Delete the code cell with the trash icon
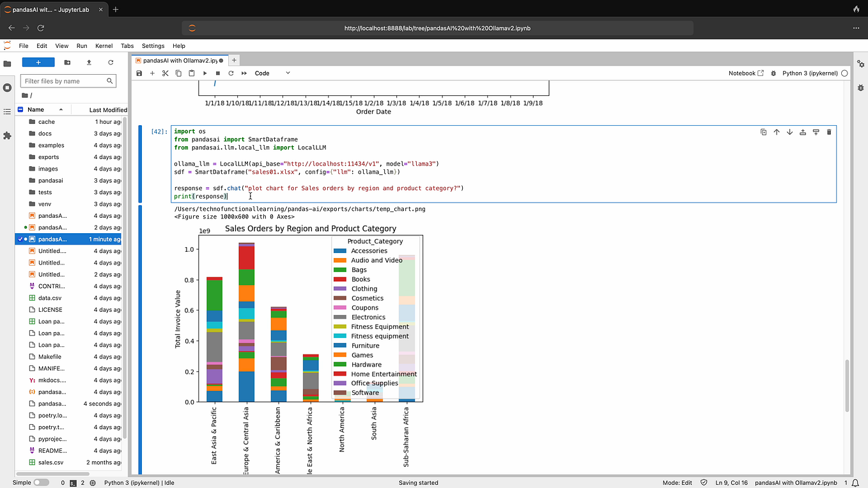Image resolution: width=868 pixels, height=488 pixels. pyautogui.click(x=829, y=132)
